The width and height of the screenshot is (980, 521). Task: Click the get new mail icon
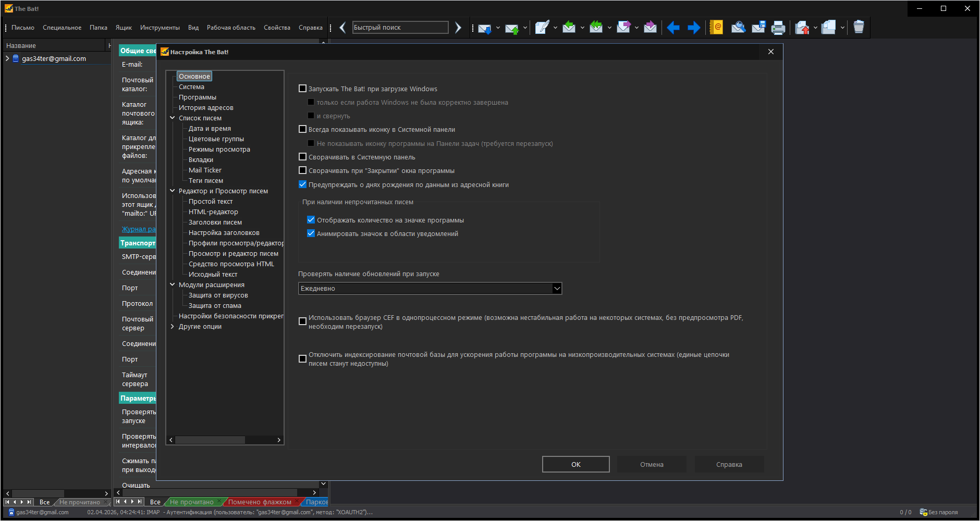tap(484, 28)
